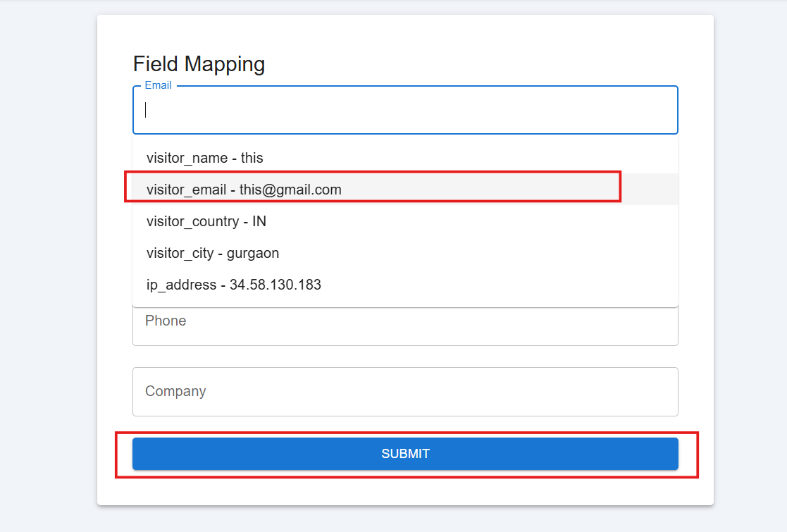Pick the visitor_country - IN option
Image resolution: width=787 pixels, height=532 pixels.
click(405, 221)
